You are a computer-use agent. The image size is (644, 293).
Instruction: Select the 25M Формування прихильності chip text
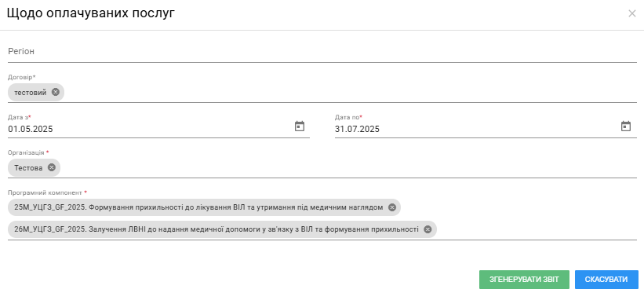(198, 207)
